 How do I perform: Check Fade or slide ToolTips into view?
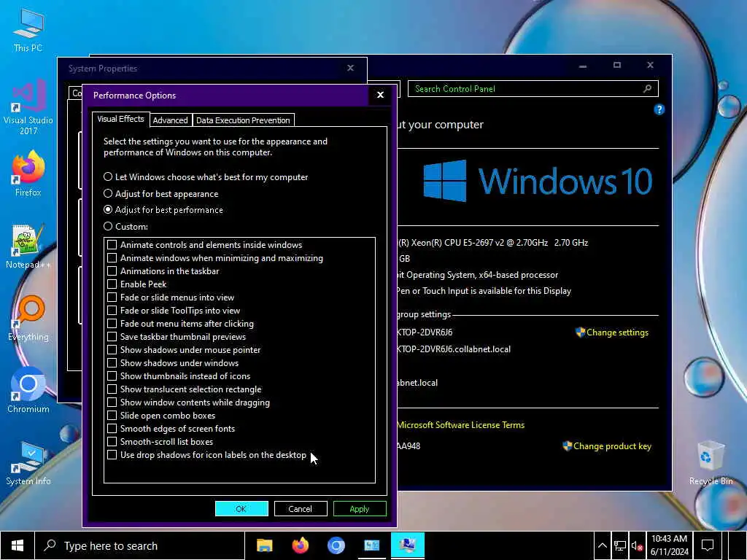[112, 311]
